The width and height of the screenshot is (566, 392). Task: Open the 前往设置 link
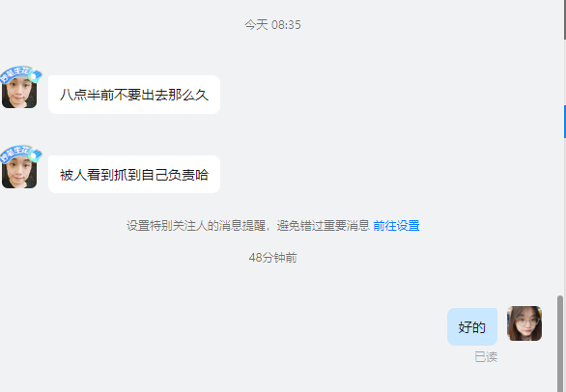point(396,226)
